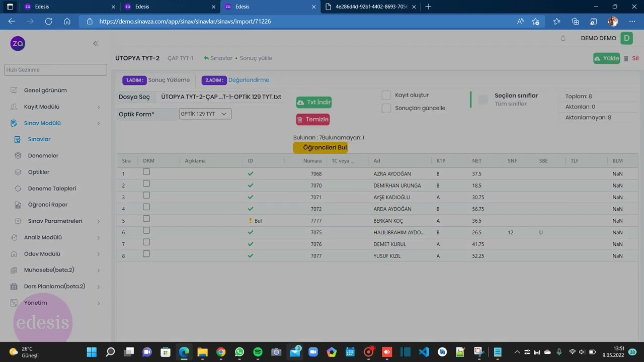Screen dimensions: 644x362
Task: Click the Optikler sidebar icon
Action: point(18,172)
